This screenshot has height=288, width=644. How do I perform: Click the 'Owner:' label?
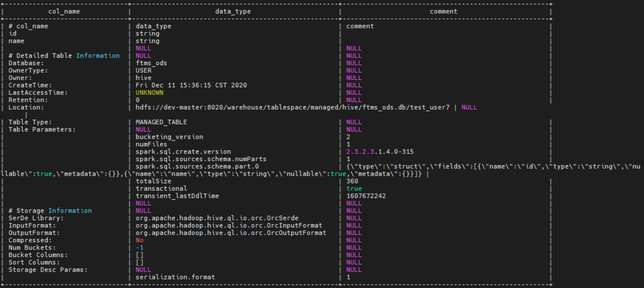20,78
